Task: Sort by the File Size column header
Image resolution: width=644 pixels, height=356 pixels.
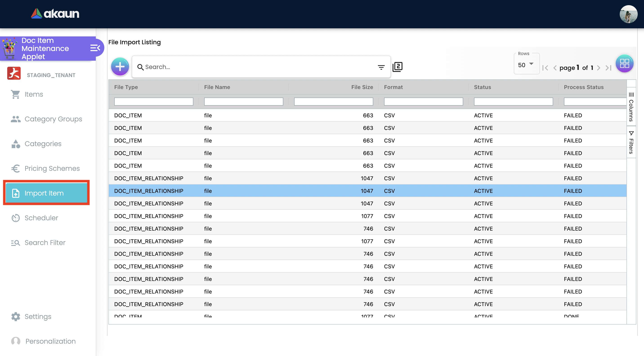Action: coord(362,87)
